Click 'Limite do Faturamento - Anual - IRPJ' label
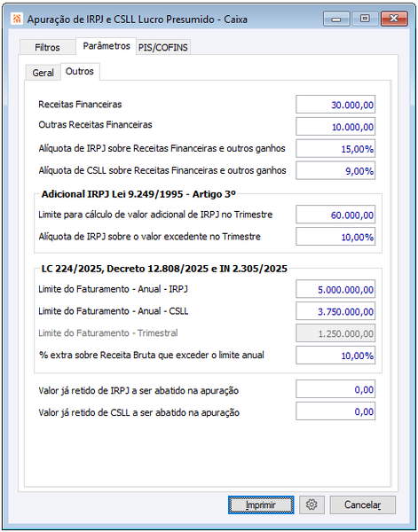This screenshot has height=532, width=418. 113,289
